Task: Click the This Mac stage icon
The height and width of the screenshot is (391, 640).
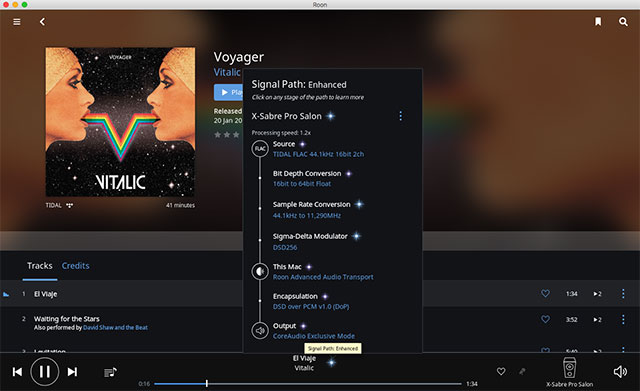Action: click(x=260, y=271)
